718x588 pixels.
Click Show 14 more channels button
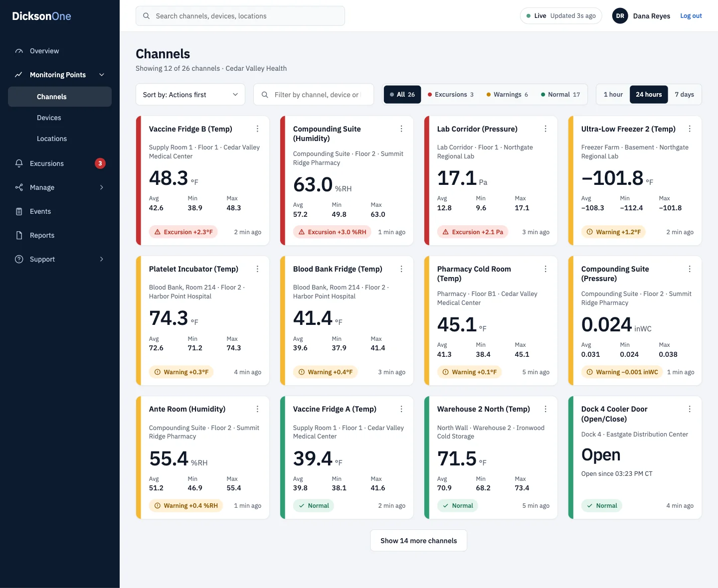point(419,541)
